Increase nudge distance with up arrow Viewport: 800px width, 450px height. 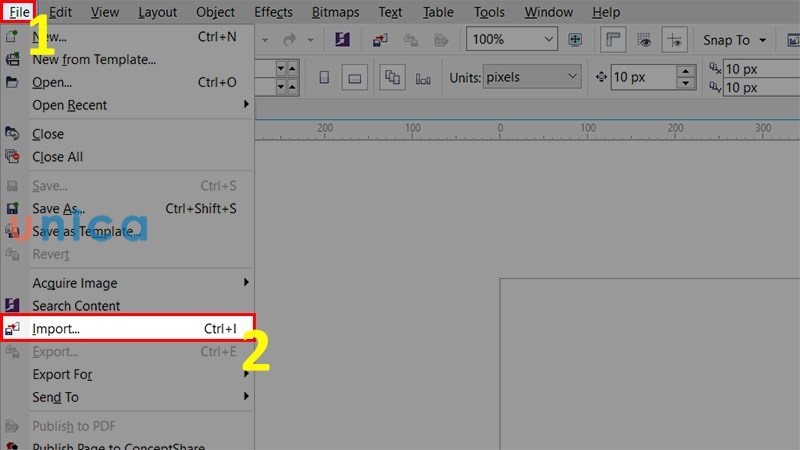(686, 71)
